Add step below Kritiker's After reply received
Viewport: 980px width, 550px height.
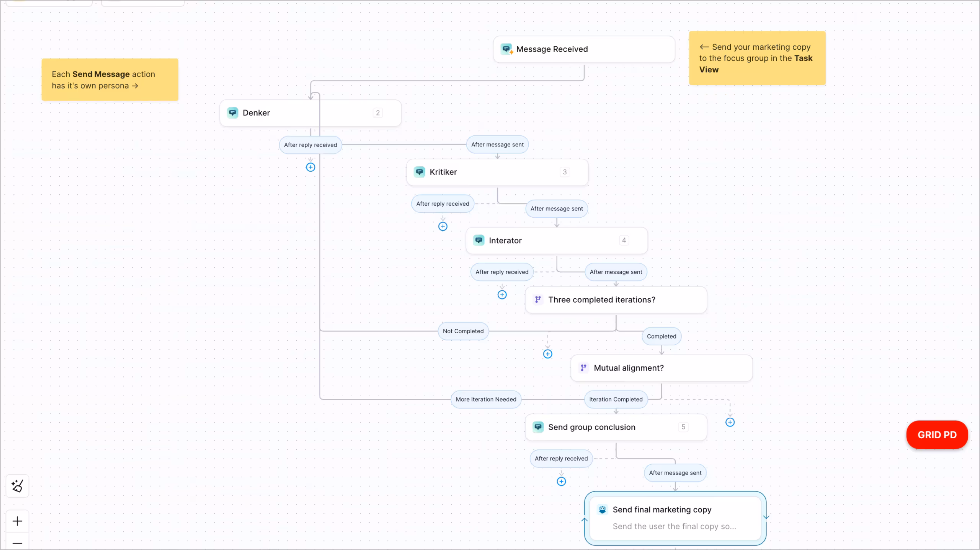pyautogui.click(x=443, y=226)
